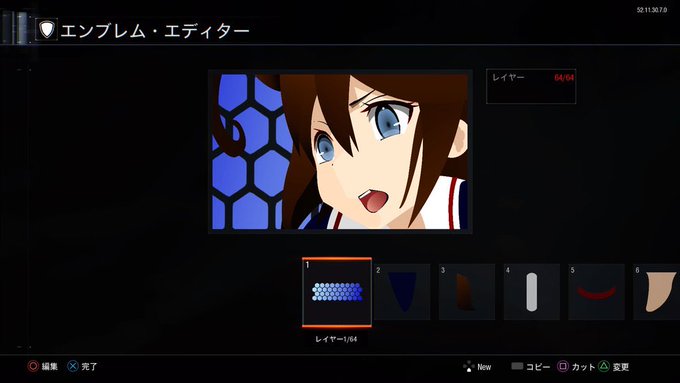Click the New label
The height and width of the screenshot is (383, 680).
click(x=484, y=367)
